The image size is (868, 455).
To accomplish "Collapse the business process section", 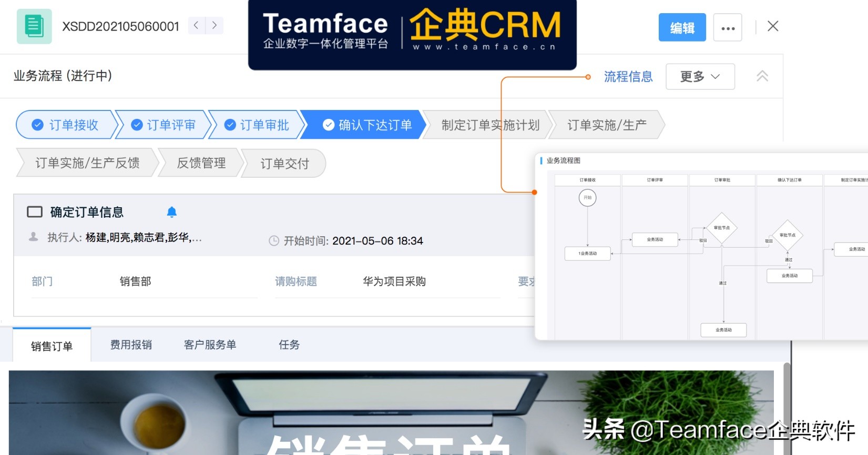I will point(762,76).
